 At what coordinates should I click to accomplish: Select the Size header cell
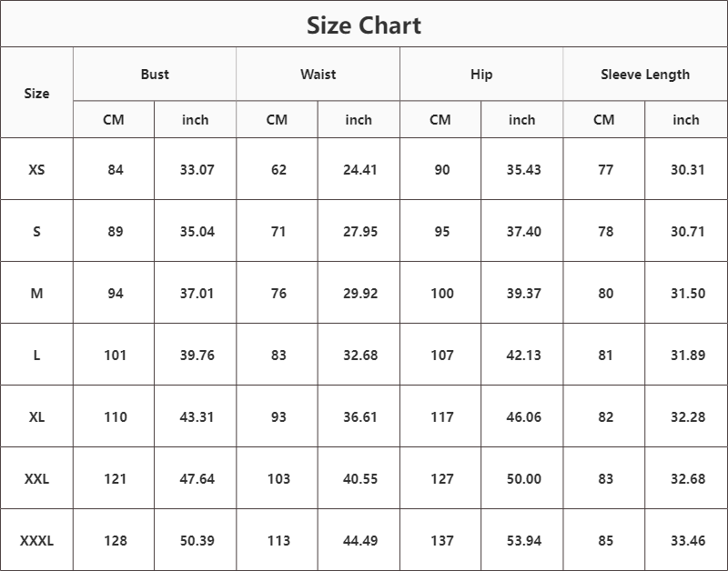[x=36, y=93]
